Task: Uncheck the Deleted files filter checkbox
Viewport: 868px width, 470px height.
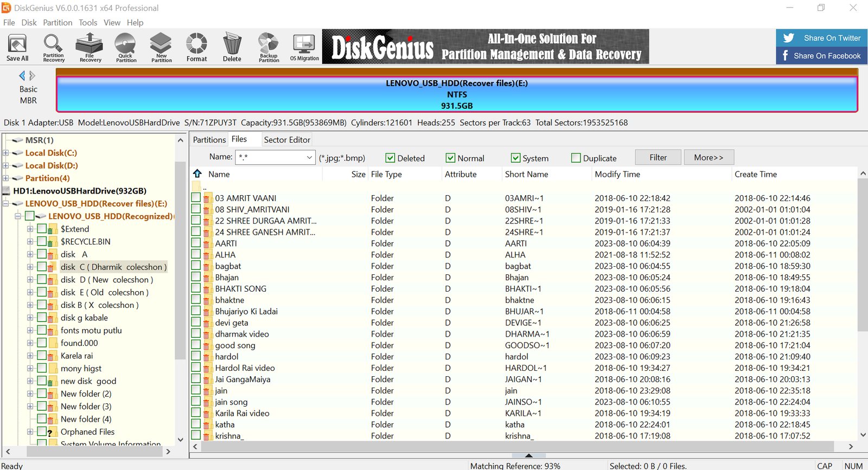Action: click(x=390, y=158)
